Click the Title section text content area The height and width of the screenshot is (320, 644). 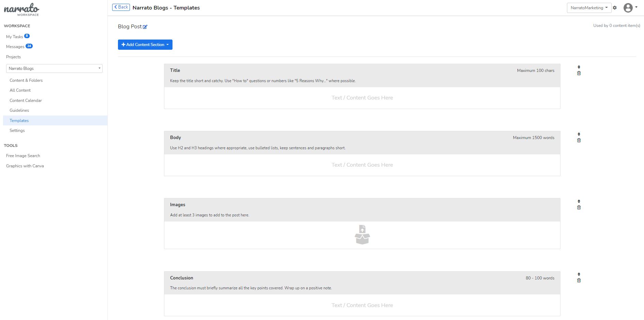[362, 98]
